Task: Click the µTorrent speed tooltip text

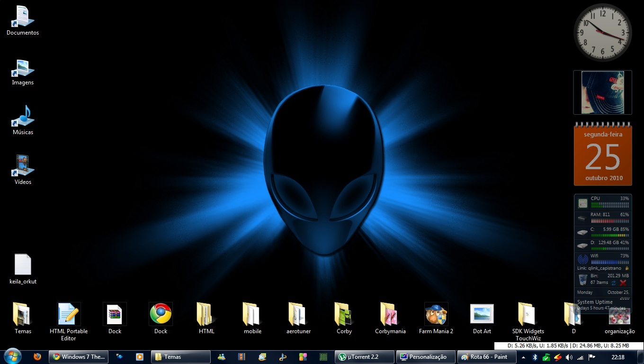Action: [568, 346]
